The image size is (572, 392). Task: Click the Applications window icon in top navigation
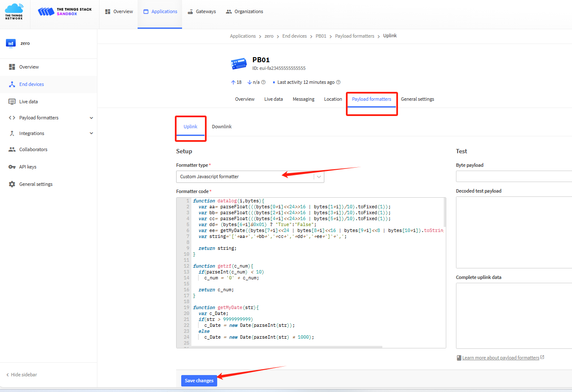[146, 12]
